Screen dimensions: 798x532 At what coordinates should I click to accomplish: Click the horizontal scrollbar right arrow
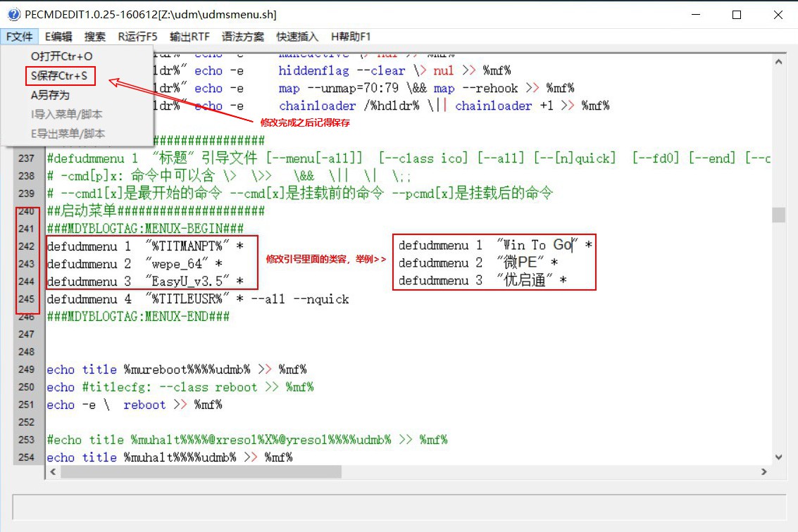(x=765, y=471)
